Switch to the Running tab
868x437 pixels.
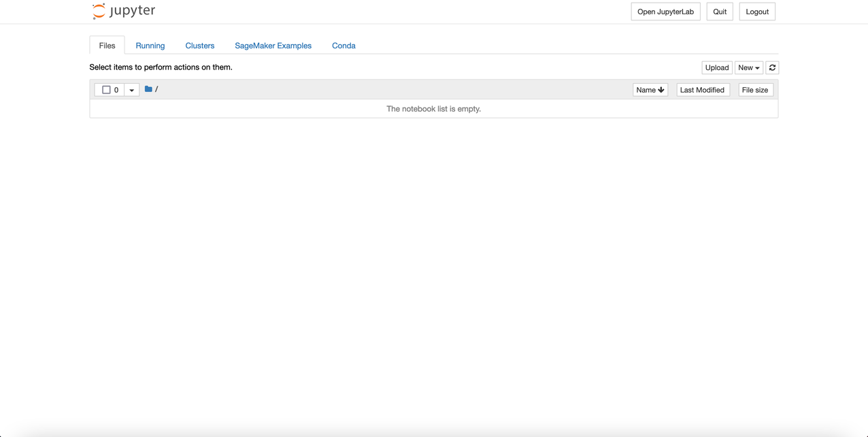pyautogui.click(x=150, y=46)
